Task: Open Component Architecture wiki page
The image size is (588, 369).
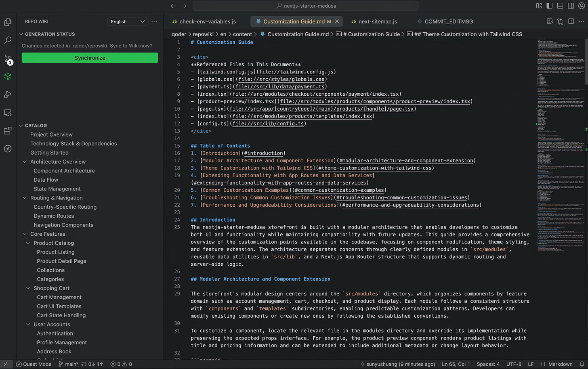Action: [64, 171]
